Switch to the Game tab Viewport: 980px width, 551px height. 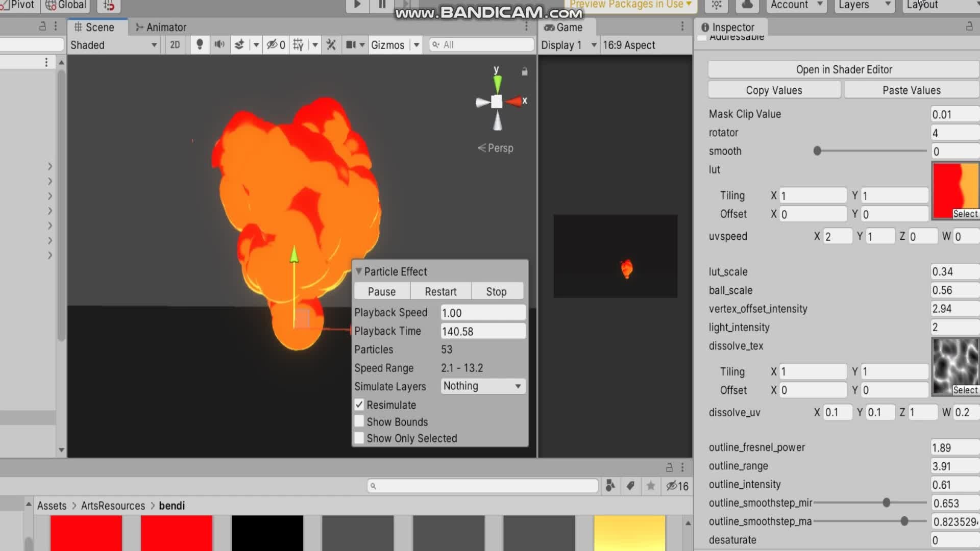tap(567, 27)
